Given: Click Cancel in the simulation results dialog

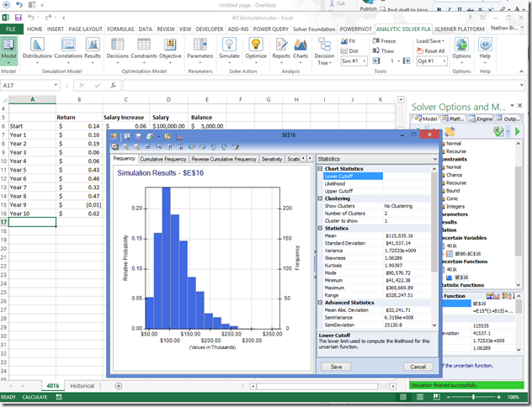Looking at the screenshot, I should pyautogui.click(x=417, y=367).
